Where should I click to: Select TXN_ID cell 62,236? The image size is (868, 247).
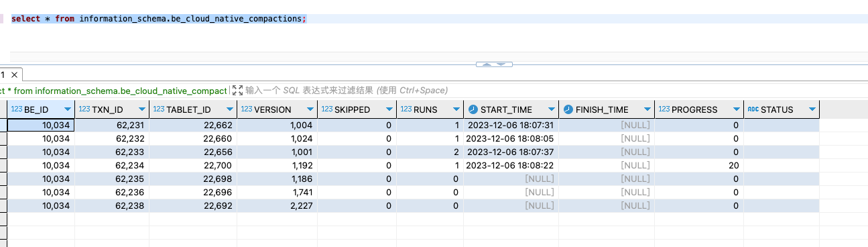point(111,192)
